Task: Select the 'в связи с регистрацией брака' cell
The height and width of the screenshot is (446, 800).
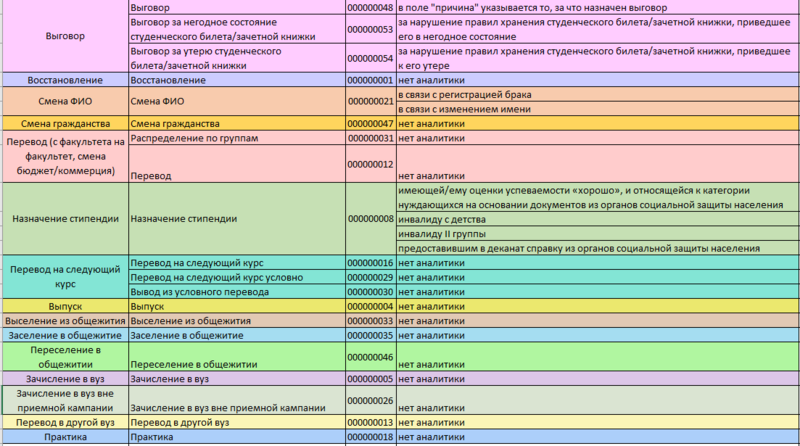Action: tap(597, 94)
